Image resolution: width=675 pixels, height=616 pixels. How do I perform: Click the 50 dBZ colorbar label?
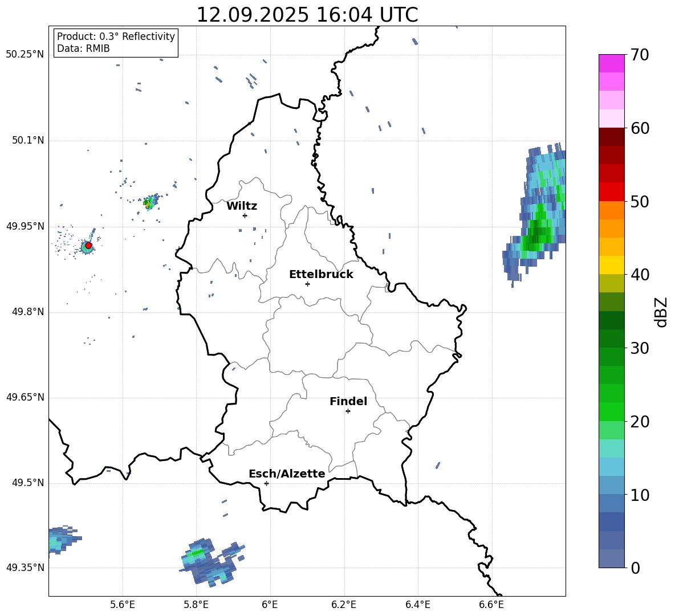click(x=640, y=201)
